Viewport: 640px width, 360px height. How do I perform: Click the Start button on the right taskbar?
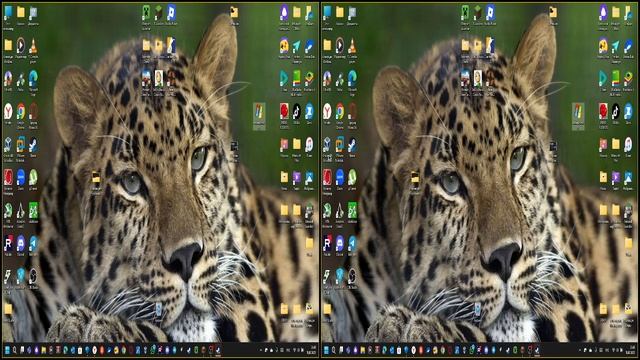click(x=326, y=350)
